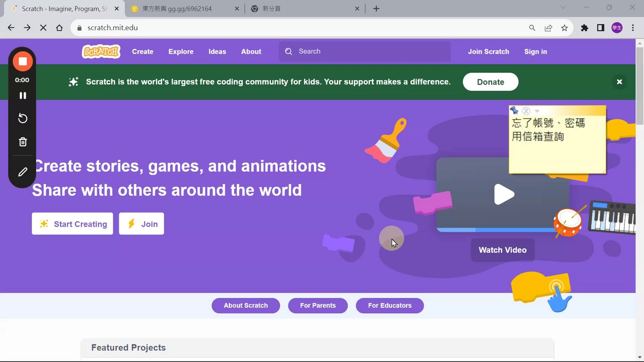This screenshot has width=644, height=362.
Task: Open the Explore page
Action: coord(181,51)
